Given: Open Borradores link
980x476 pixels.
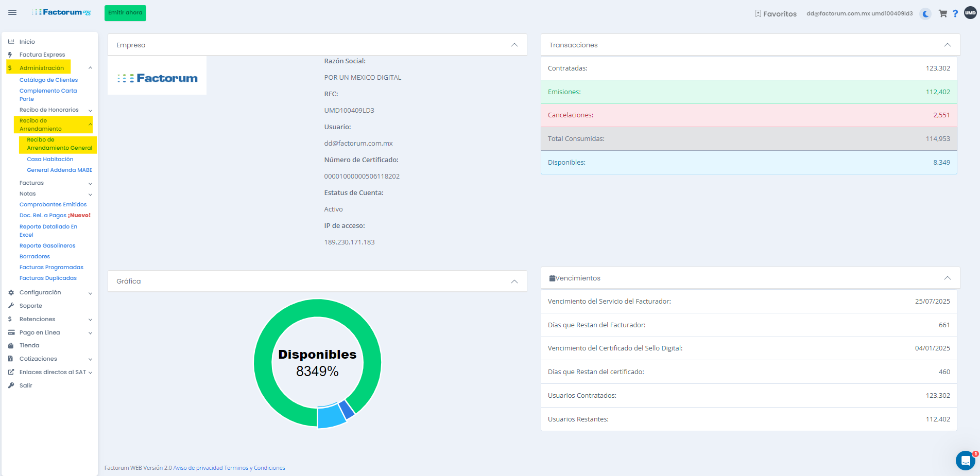Looking at the screenshot, I should pos(35,256).
